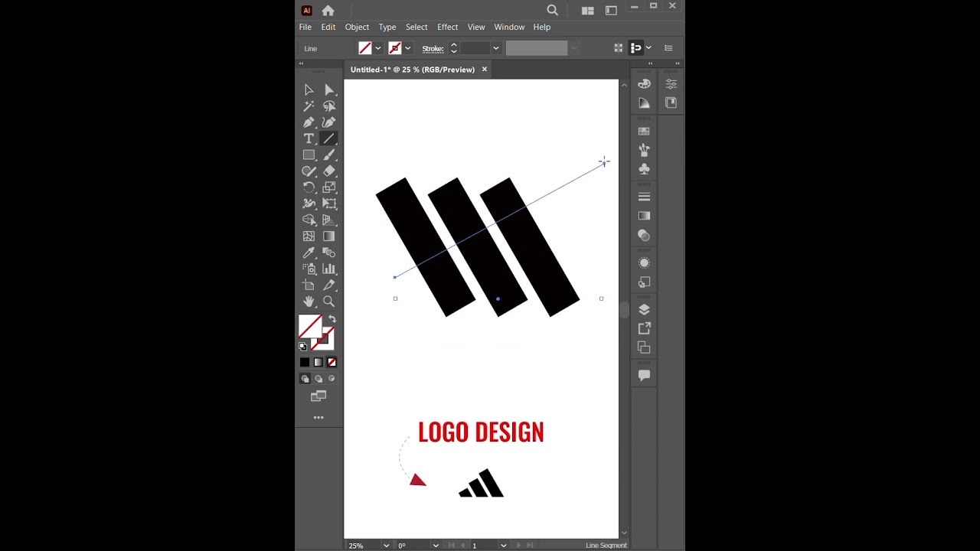Enable Draw Inside mode
Image resolution: width=980 pixels, height=551 pixels.
point(332,379)
